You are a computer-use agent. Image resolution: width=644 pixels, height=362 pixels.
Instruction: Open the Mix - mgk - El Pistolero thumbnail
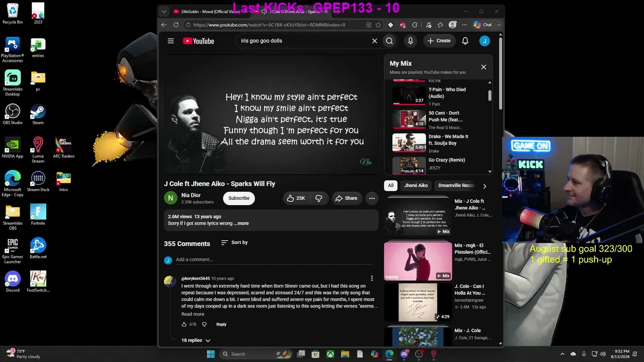418,261
